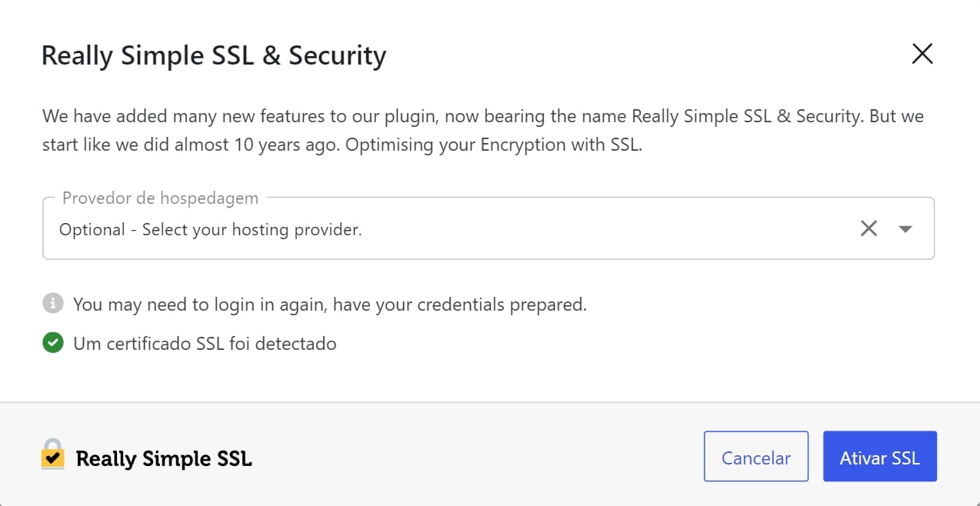Clear the hosting provider selection
This screenshot has width=980, height=506.
(868, 228)
